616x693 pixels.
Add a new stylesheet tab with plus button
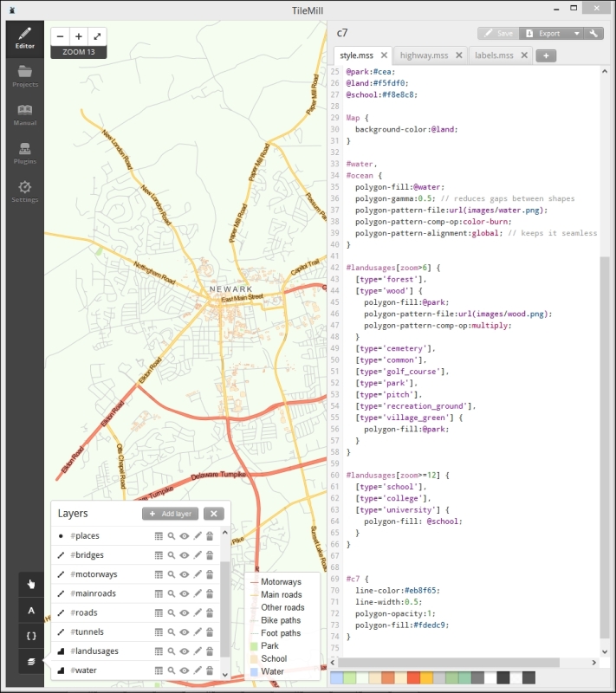[x=546, y=55]
